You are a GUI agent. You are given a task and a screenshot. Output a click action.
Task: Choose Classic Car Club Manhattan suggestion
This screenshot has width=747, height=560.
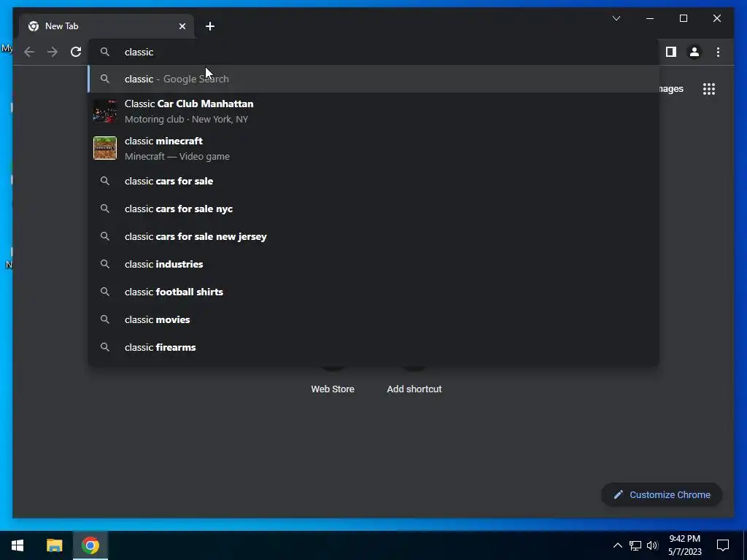(x=373, y=112)
